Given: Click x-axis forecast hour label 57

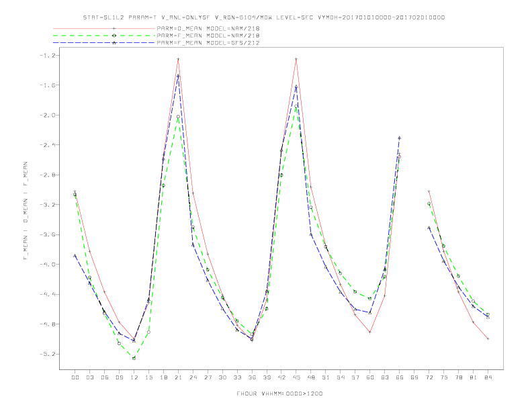Looking at the screenshot, I should point(355,377).
